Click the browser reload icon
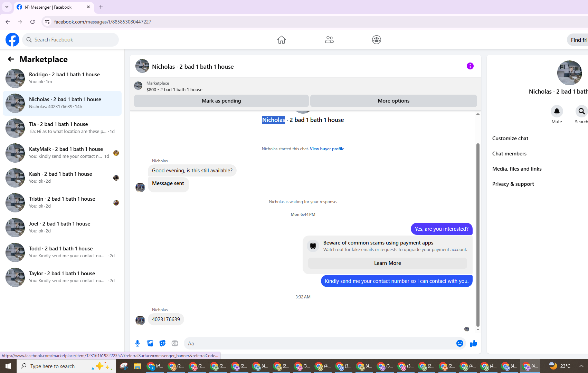 (32, 22)
